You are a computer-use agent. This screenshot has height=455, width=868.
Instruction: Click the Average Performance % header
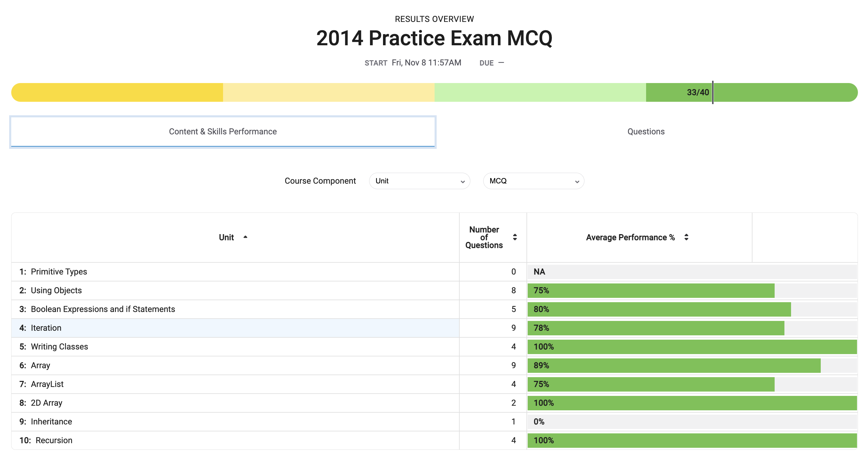coord(630,237)
